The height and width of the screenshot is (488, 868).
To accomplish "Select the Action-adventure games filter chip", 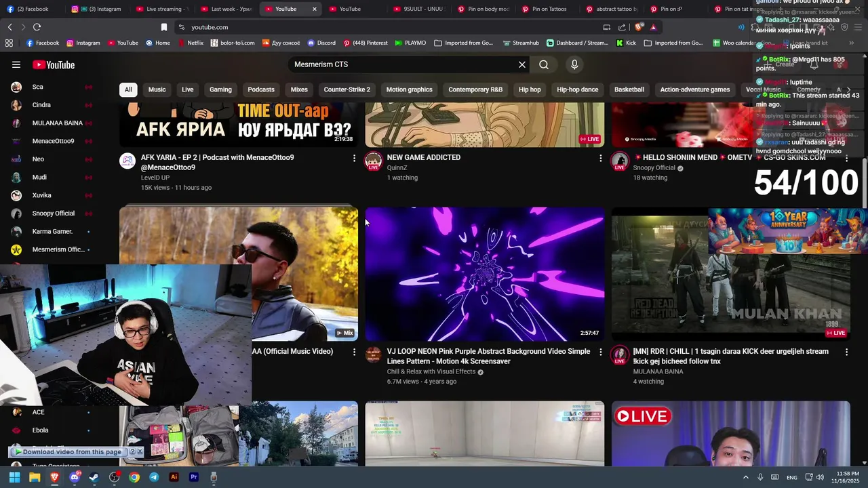I will pyautogui.click(x=695, y=89).
